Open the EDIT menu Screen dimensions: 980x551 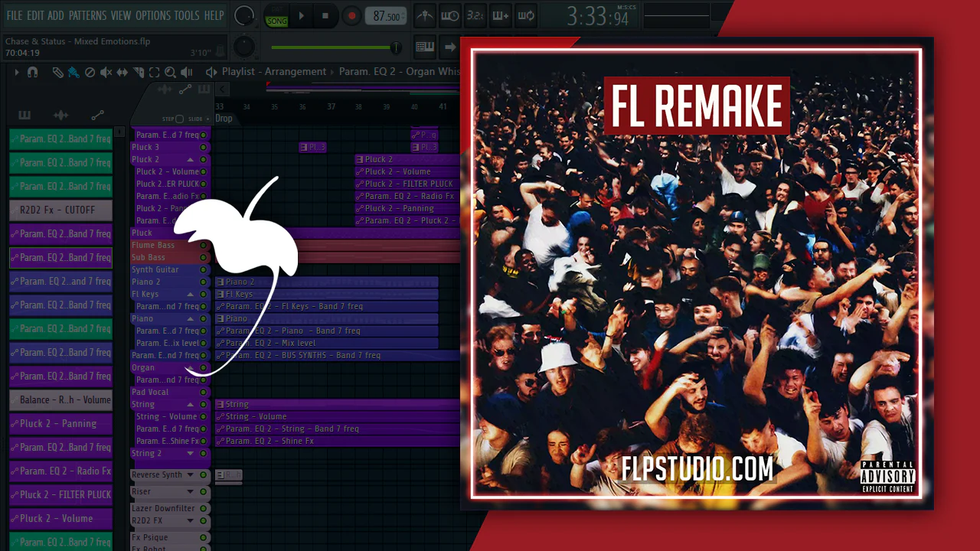tap(35, 15)
